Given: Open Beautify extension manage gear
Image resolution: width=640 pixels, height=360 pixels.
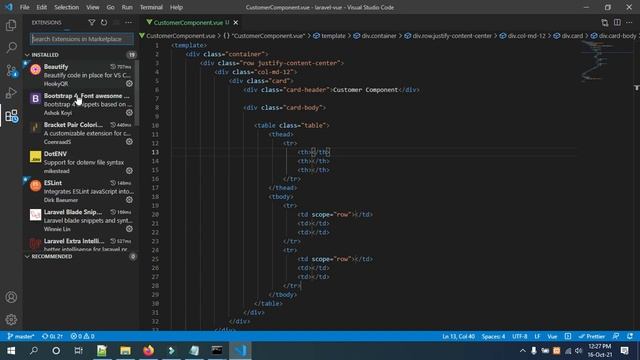Looking at the screenshot, I should [129, 83].
